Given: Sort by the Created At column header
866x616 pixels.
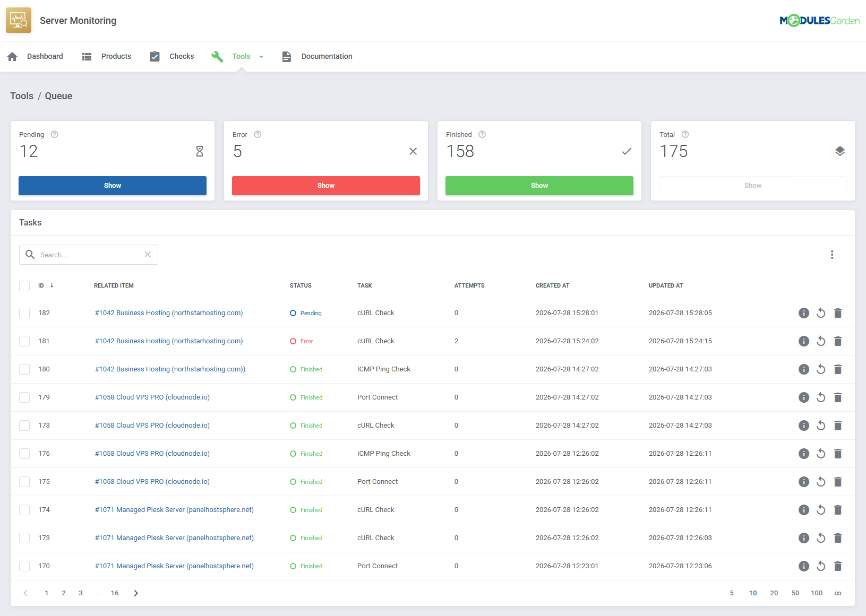Looking at the screenshot, I should (x=552, y=285).
